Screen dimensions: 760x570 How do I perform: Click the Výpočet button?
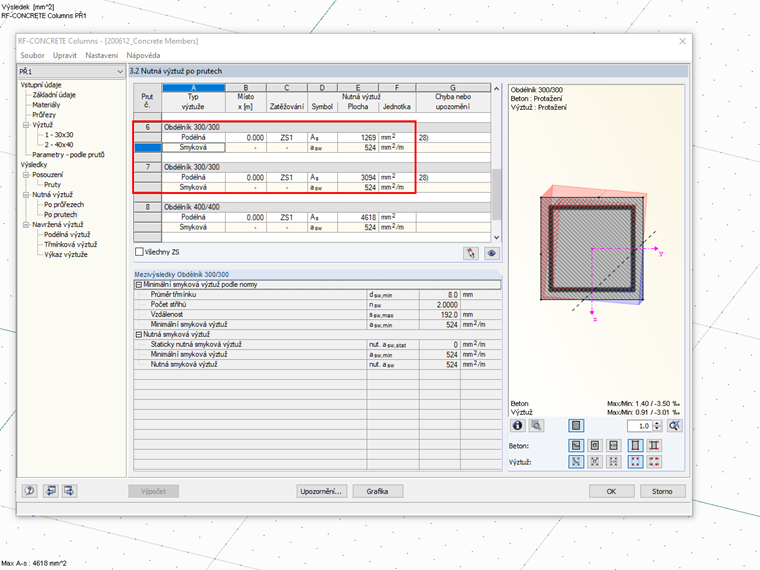point(153,491)
